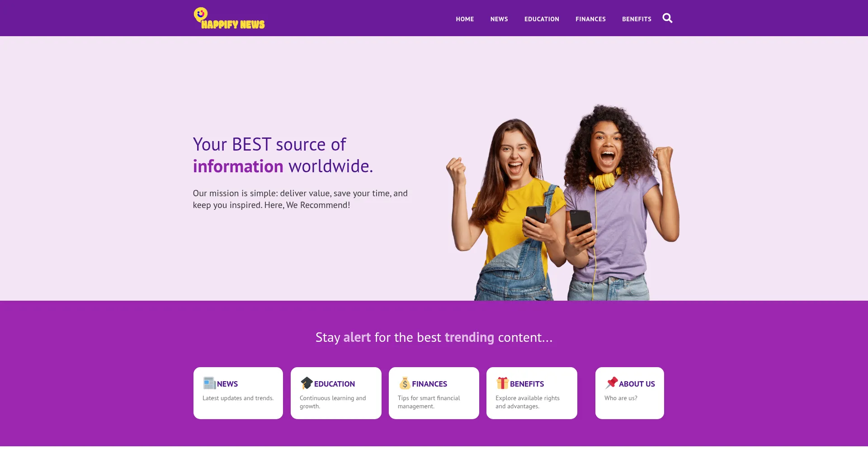Image resolution: width=868 pixels, height=449 pixels.
Task: Click the gift box Benefits icon
Action: coord(502,383)
